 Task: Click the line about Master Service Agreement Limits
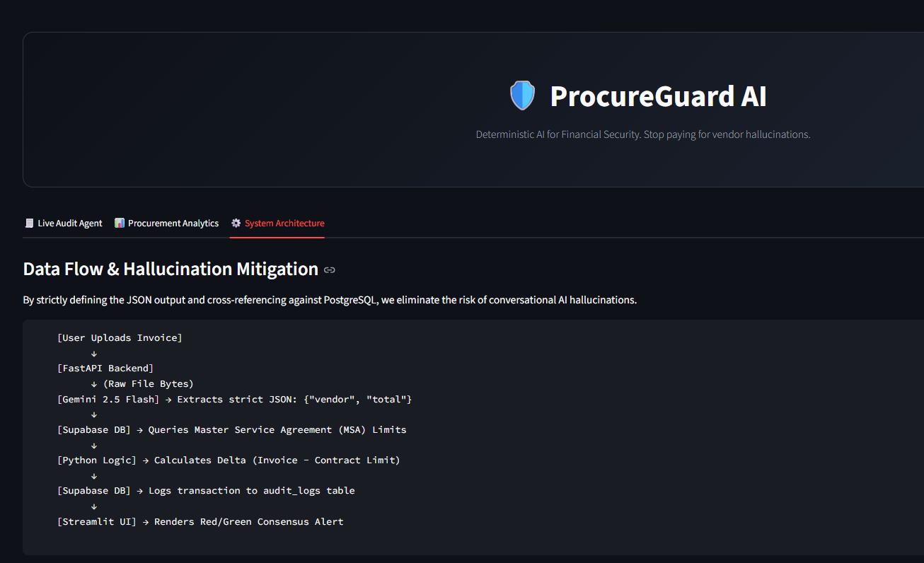pos(232,430)
